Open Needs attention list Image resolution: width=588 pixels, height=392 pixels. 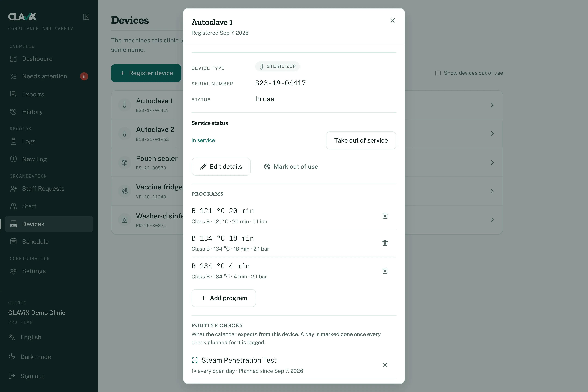[49, 76]
